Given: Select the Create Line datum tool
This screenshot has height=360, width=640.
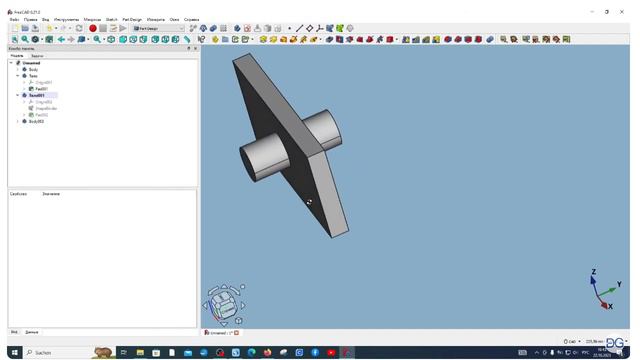Looking at the screenshot, I should point(299,28).
